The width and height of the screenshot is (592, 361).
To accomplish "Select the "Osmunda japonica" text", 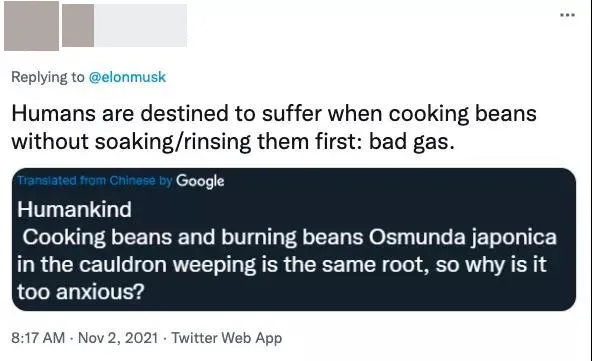I will (462, 238).
